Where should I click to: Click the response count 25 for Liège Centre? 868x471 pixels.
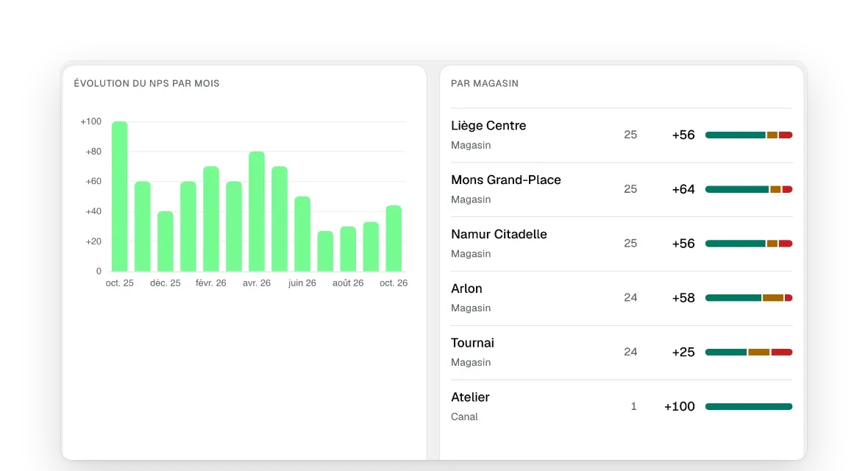coord(630,135)
